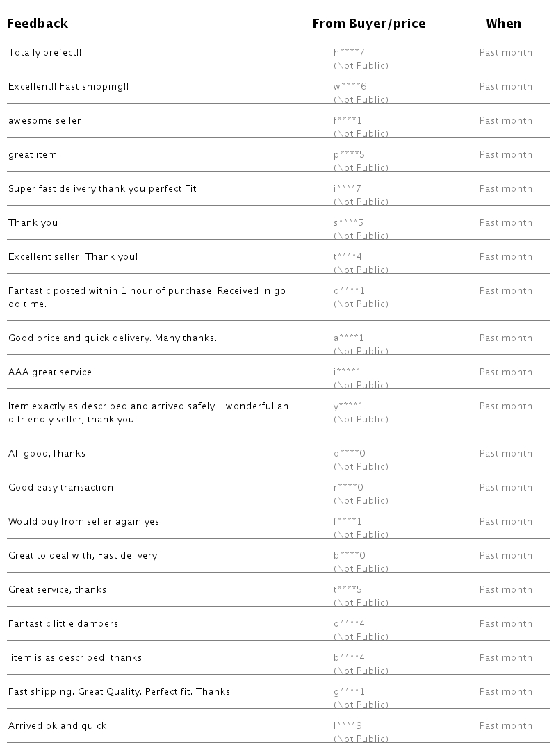Click the 'AAA great service' comment
Screen dimensions: 556x756
50,372
